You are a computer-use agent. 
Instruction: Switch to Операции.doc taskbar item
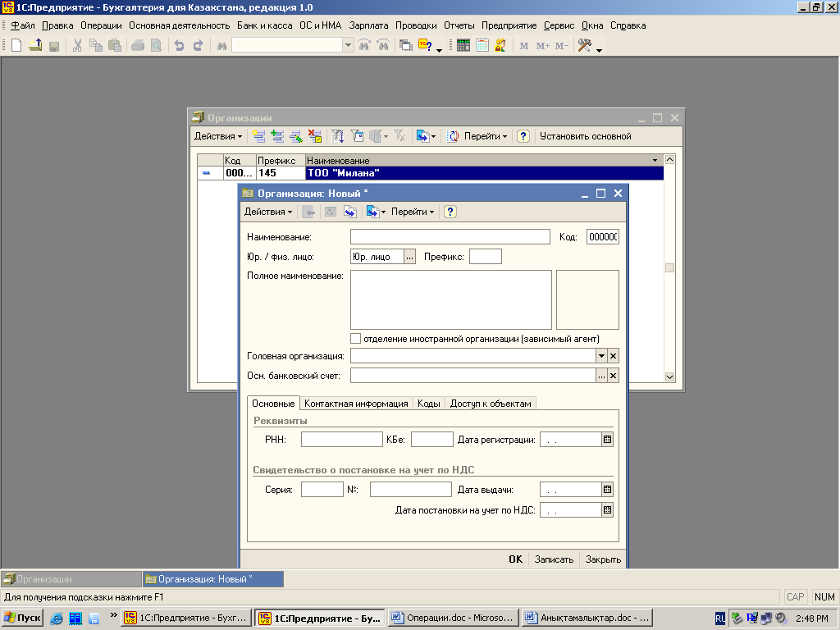coord(454,618)
